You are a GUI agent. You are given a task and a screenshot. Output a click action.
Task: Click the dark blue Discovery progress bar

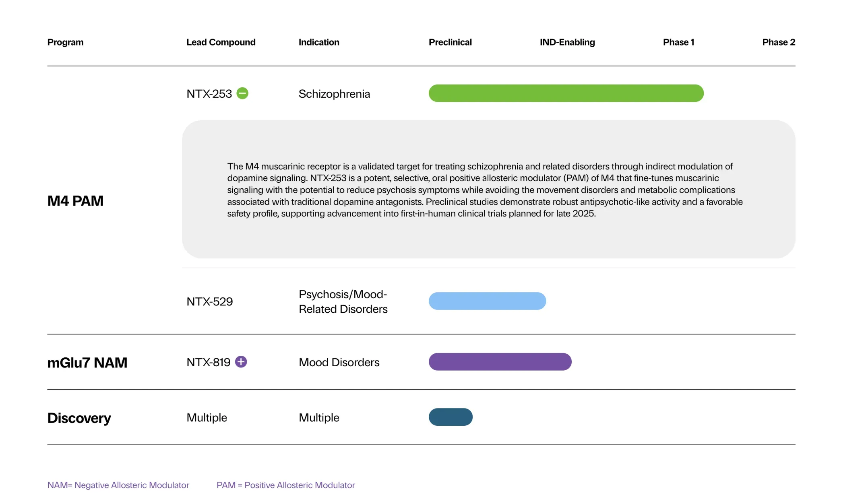point(450,417)
